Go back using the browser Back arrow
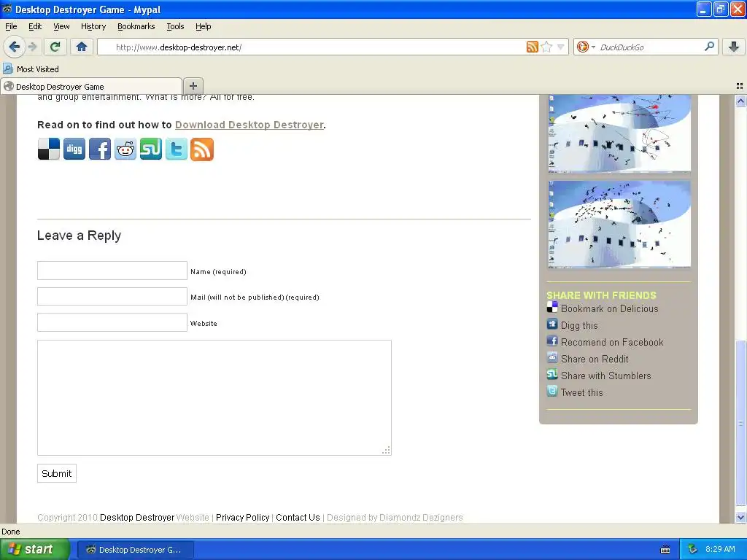The image size is (747, 560). click(14, 47)
